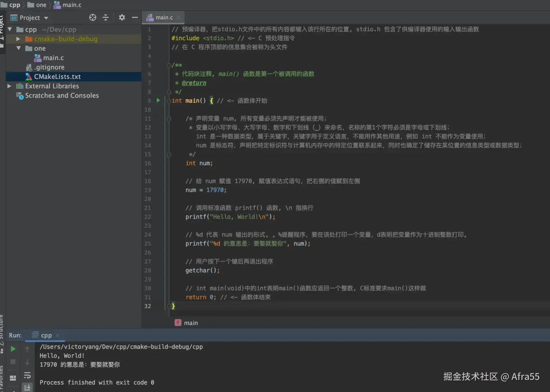Image resolution: width=550 pixels, height=392 pixels.
Task: Fold the main function marker at line 9
Action: coord(169,101)
